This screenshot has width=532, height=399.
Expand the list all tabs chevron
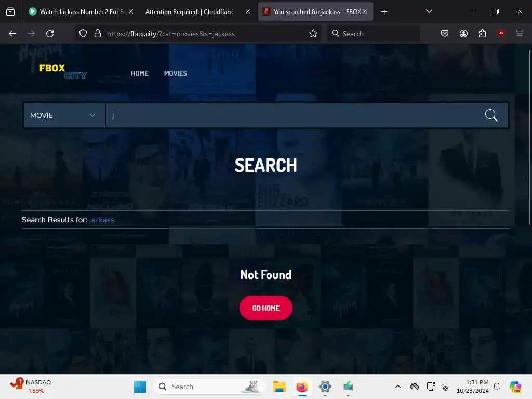pos(429,11)
